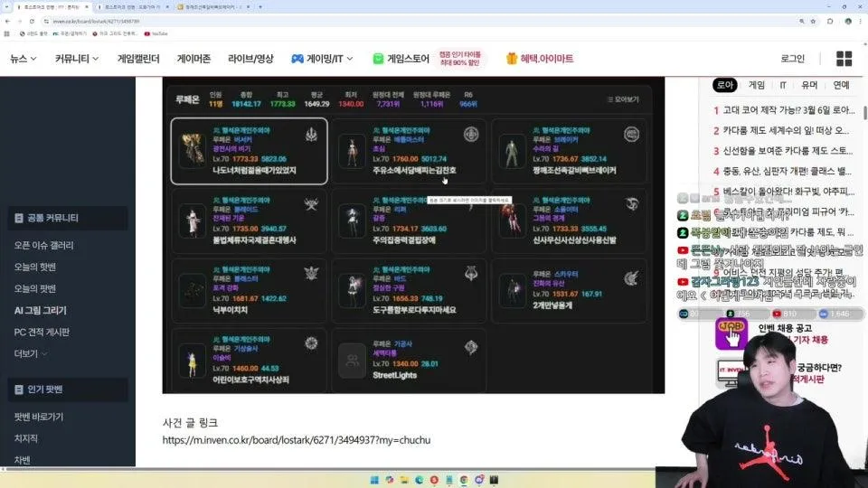This screenshot has height=488, width=868.
Task: Click the class emblem on the 불법체류자국제결혼대행사 card
Action: pyautogui.click(x=311, y=204)
